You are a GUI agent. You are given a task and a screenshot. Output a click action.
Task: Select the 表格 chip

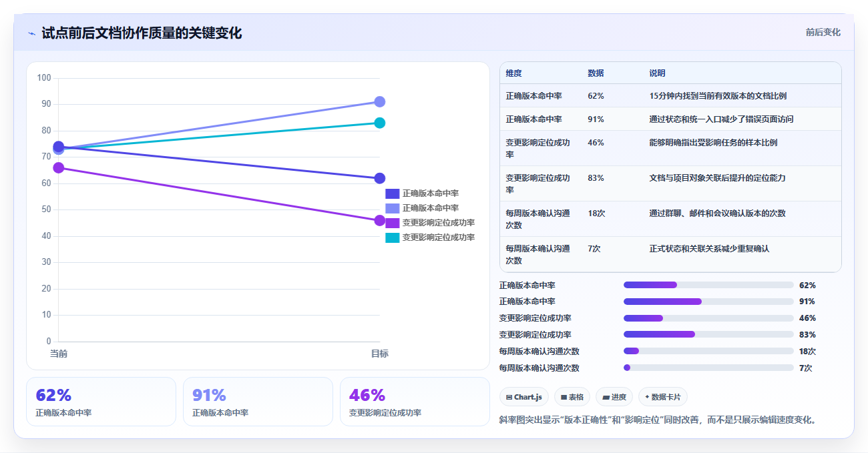[572, 397]
